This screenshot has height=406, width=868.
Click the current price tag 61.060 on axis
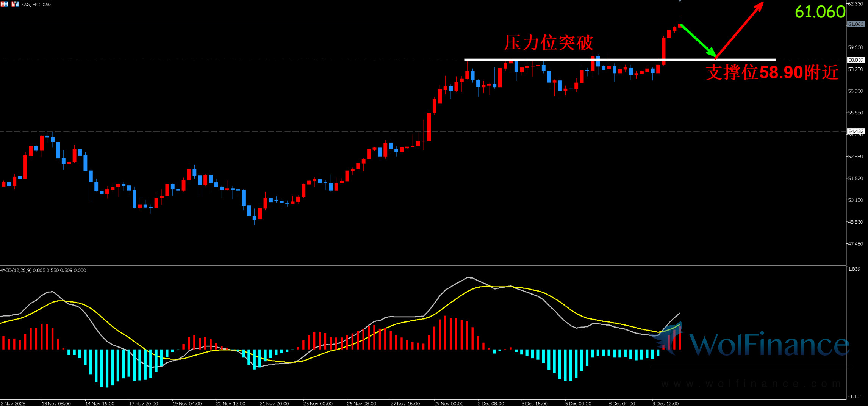tap(855, 24)
